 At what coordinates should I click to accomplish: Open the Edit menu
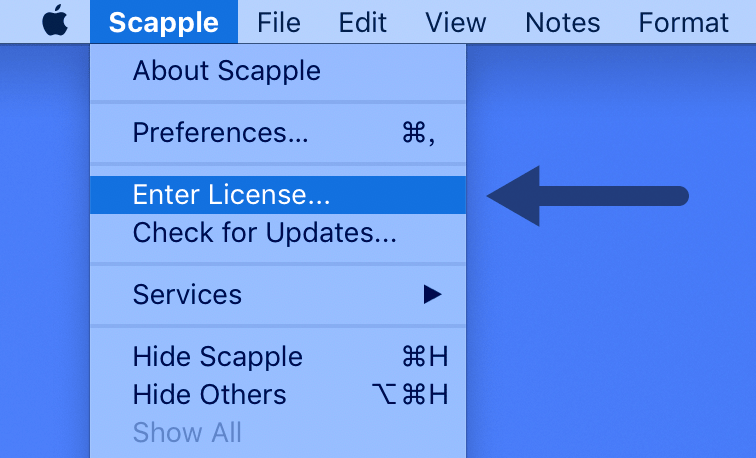click(x=362, y=22)
